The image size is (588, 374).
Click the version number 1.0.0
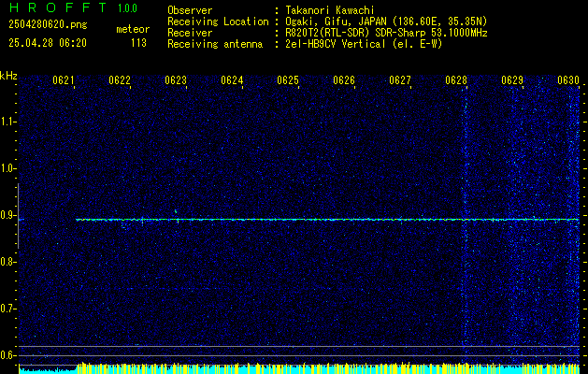point(127,8)
